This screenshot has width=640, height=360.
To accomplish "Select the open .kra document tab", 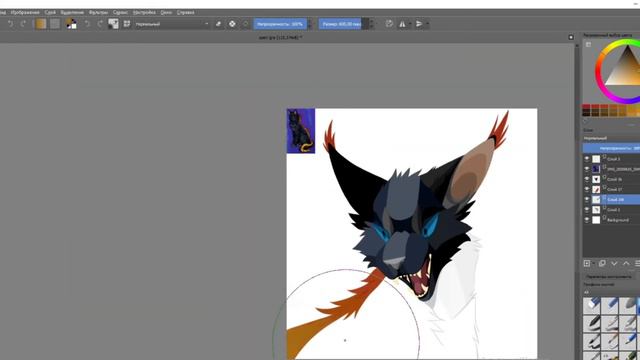I will [281, 37].
